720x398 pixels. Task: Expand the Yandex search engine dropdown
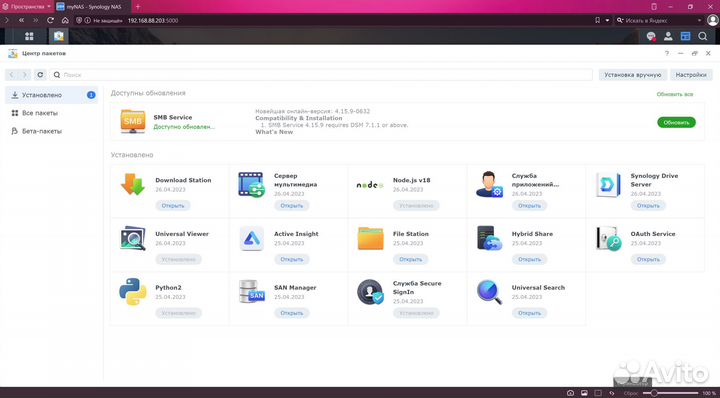[x=699, y=20]
